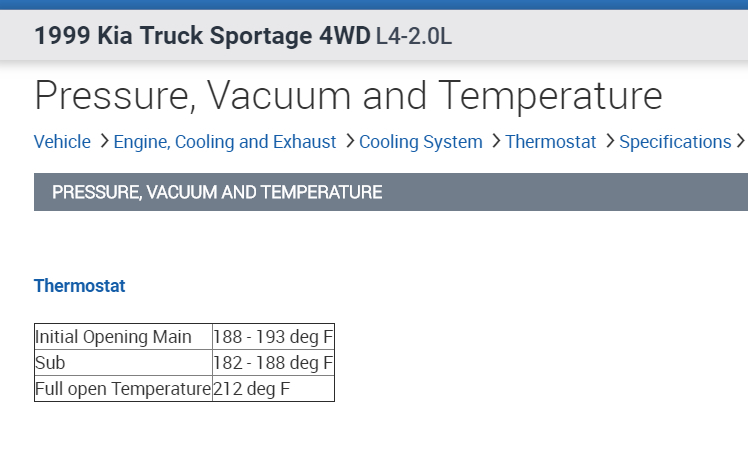Open the Thermostat breadcrumb link
Screen dimensions: 748x463
(551, 142)
